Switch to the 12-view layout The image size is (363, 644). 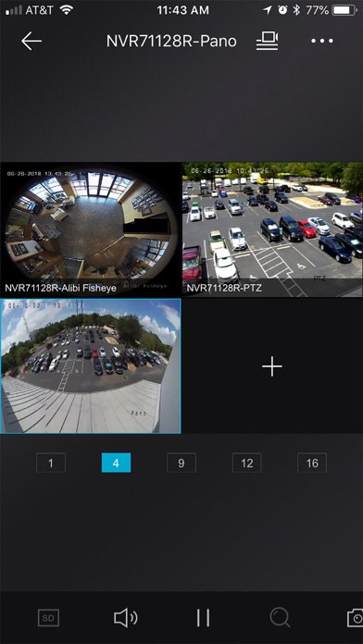point(246,463)
